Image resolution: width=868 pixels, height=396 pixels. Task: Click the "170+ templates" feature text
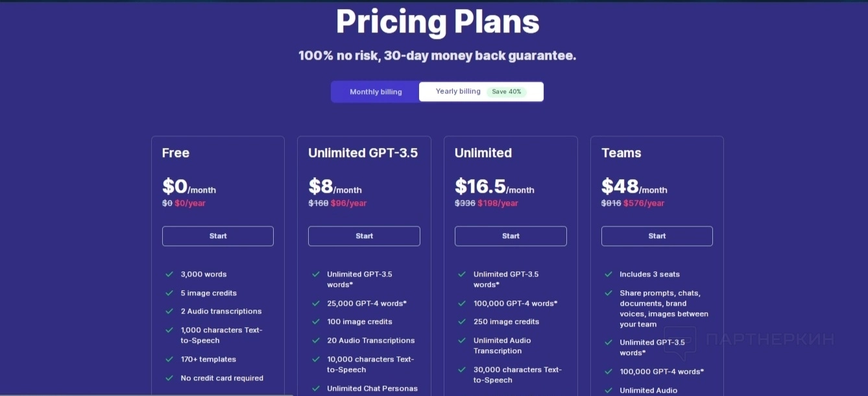[x=208, y=360]
